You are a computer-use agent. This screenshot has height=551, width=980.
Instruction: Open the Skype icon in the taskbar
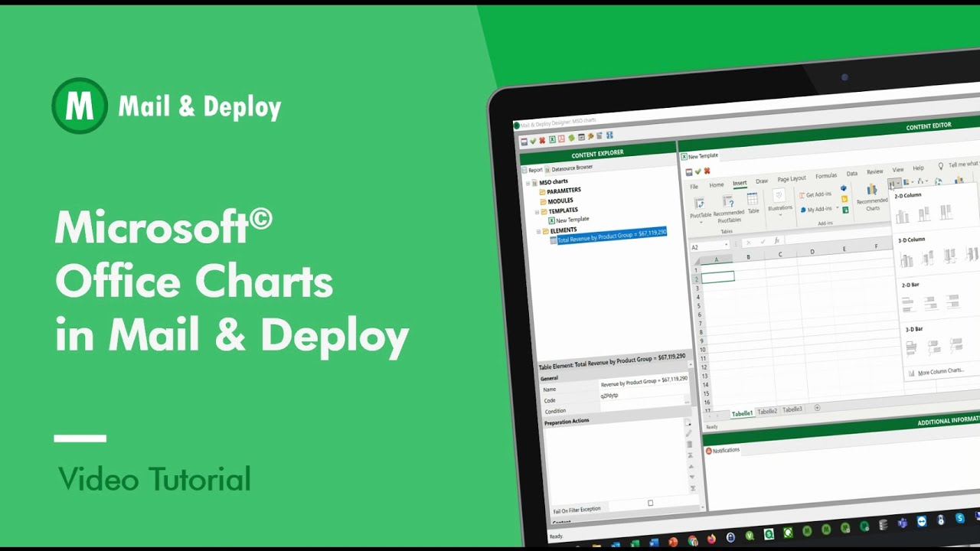pos(960,518)
